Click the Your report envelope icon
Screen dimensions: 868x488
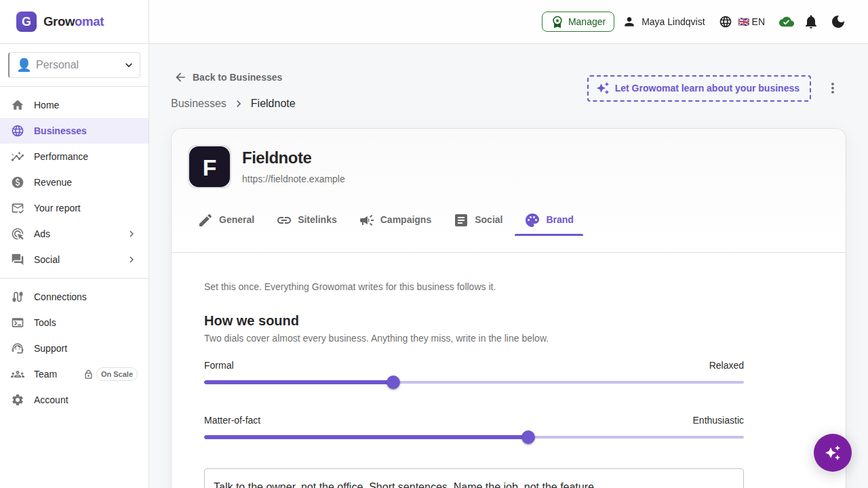[x=18, y=208]
